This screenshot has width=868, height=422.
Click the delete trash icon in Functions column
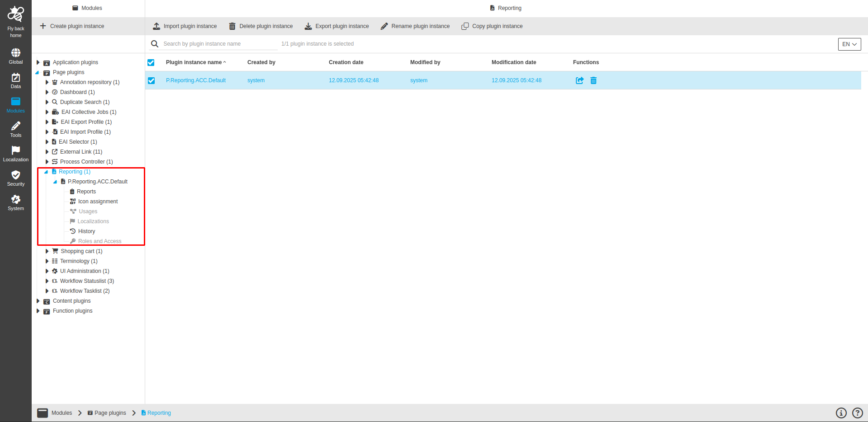pyautogui.click(x=593, y=80)
